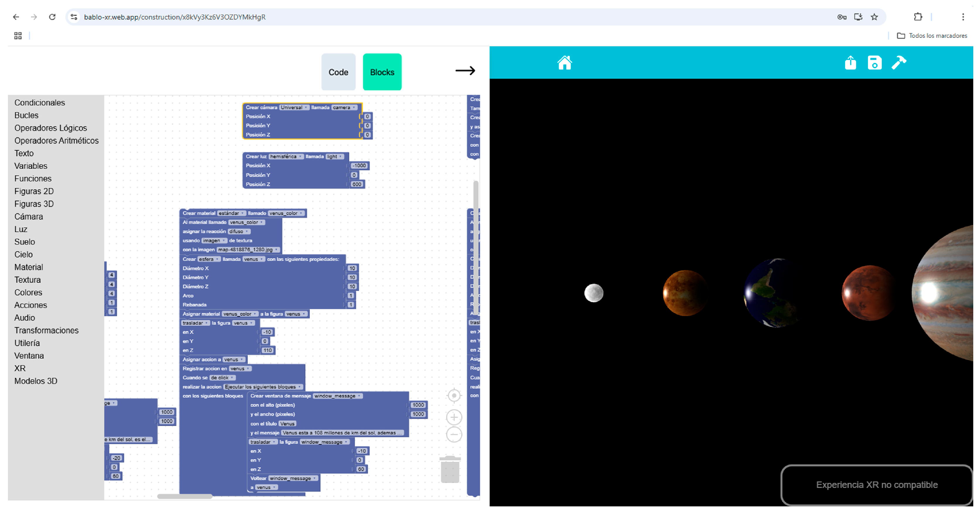Bookmark this page with the star icon

point(874,17)
